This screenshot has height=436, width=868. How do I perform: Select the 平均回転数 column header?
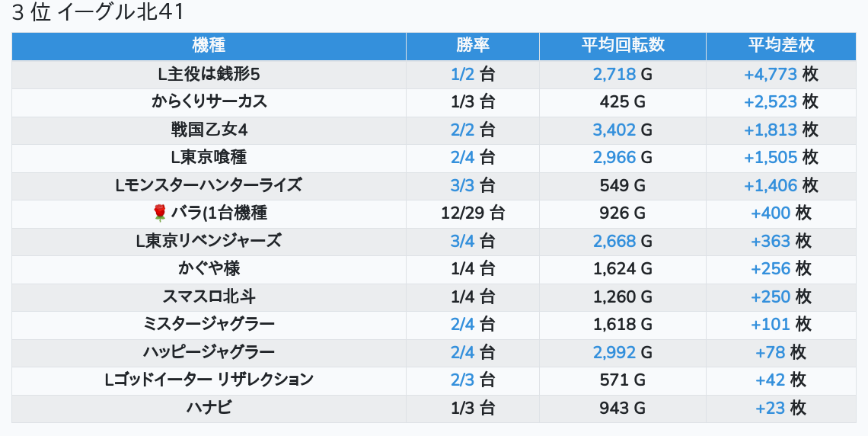623,46
